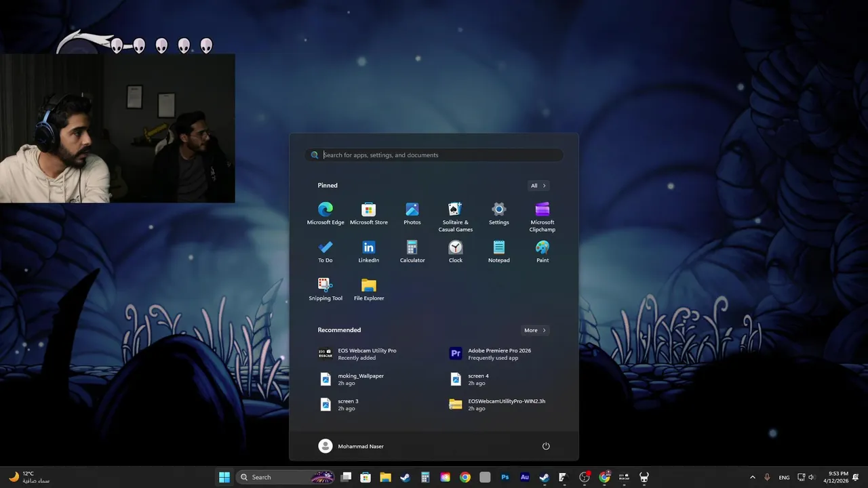Open the volume control in system tray
The height and width of the screenshot is (488, 868).
[x=811, y=477]
